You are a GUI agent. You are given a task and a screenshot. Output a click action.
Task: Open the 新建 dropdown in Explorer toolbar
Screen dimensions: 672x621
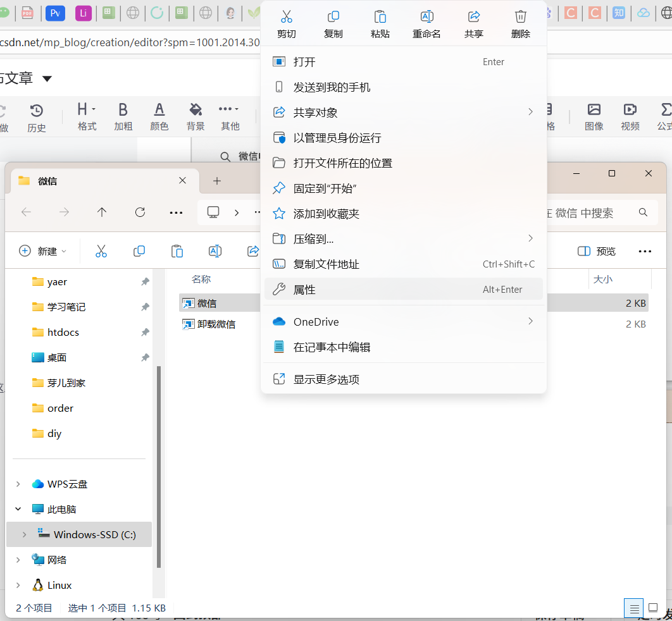coord(43,252)
